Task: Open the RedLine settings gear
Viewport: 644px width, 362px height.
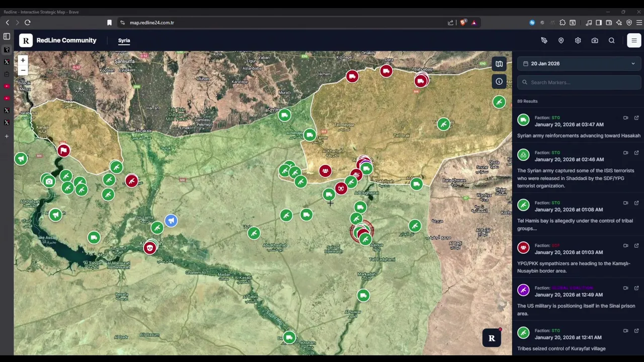Action: pos(578,40)
